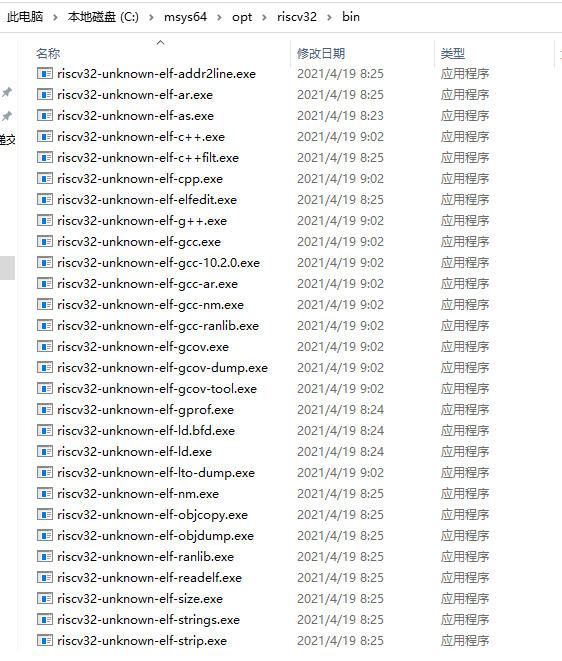Screen dimensions: 562x661
Task: Click the icon of riscv32-unknown-elf-ar.exe
Action: (x=45, y=94)
